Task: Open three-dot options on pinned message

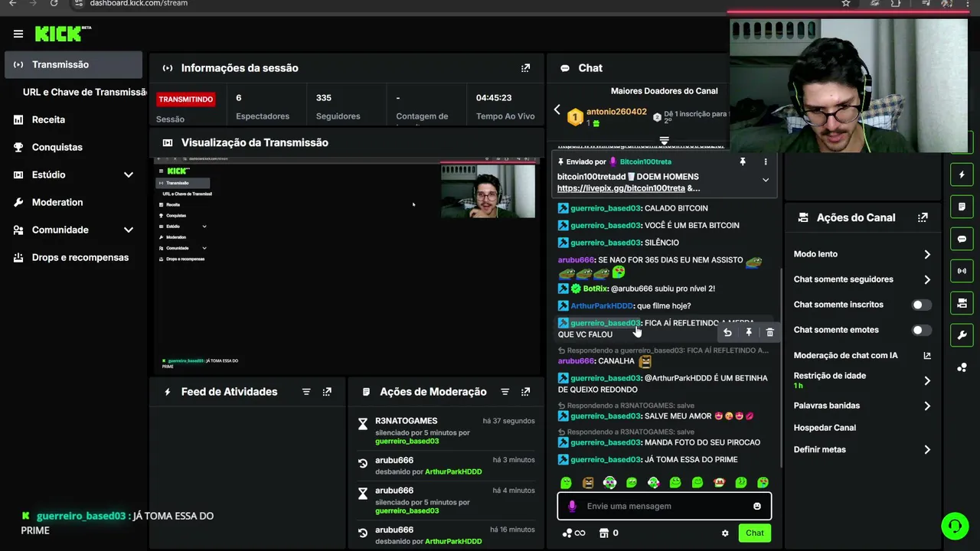Action: coord(765,161)
